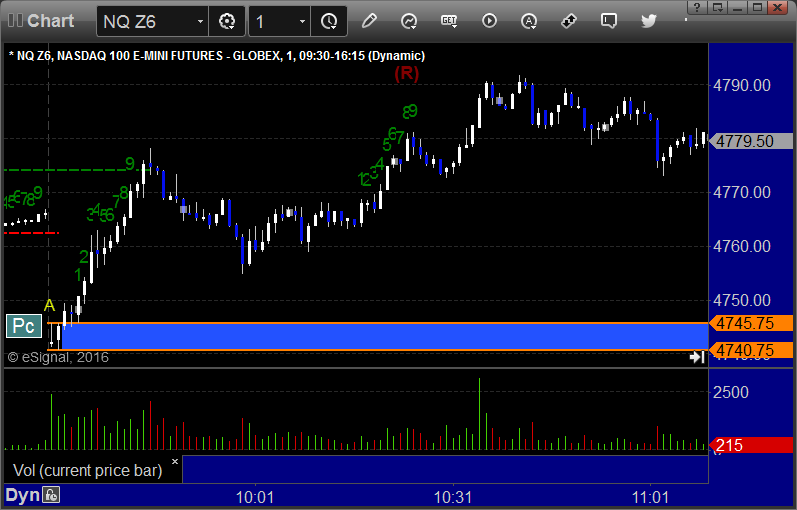Expand the interval dropdown showing 1

pos(302,21)
